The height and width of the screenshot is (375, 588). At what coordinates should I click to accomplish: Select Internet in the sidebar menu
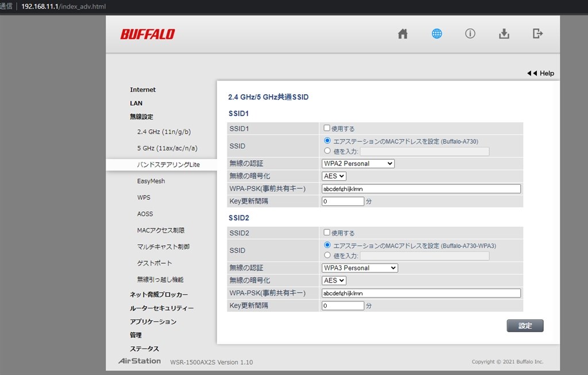(142, 90)
